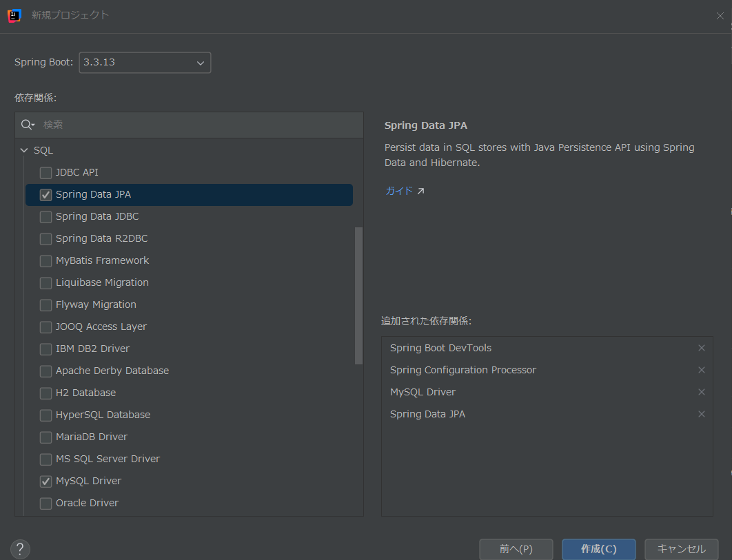Remove Spring Boot DevTools dependency via its X
This screenshot has height=560, width=732.
coord(702,348)
